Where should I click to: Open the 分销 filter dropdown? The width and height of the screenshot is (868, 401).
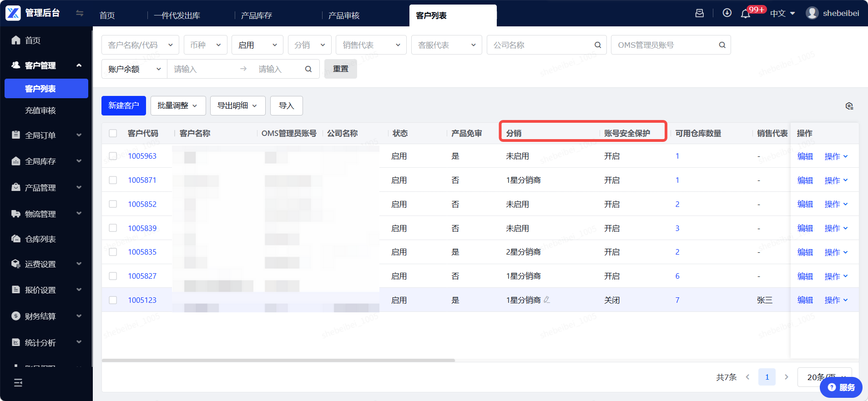tap(309, 45)
